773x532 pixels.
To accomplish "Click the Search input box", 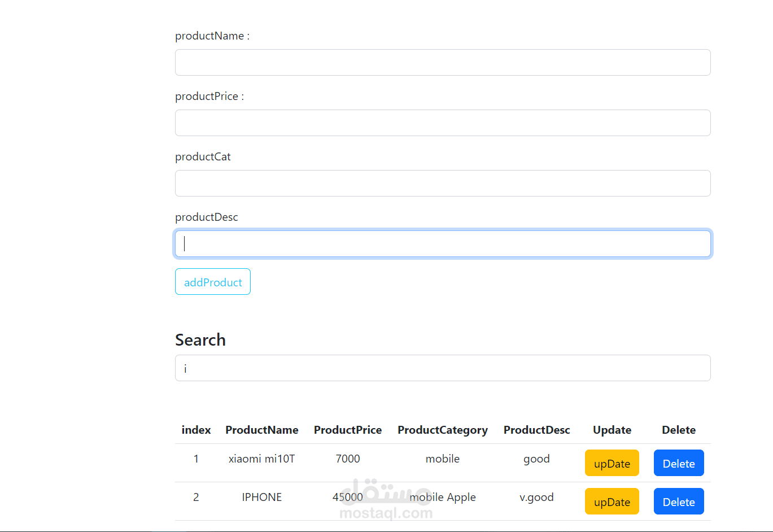I will point(443,368).
